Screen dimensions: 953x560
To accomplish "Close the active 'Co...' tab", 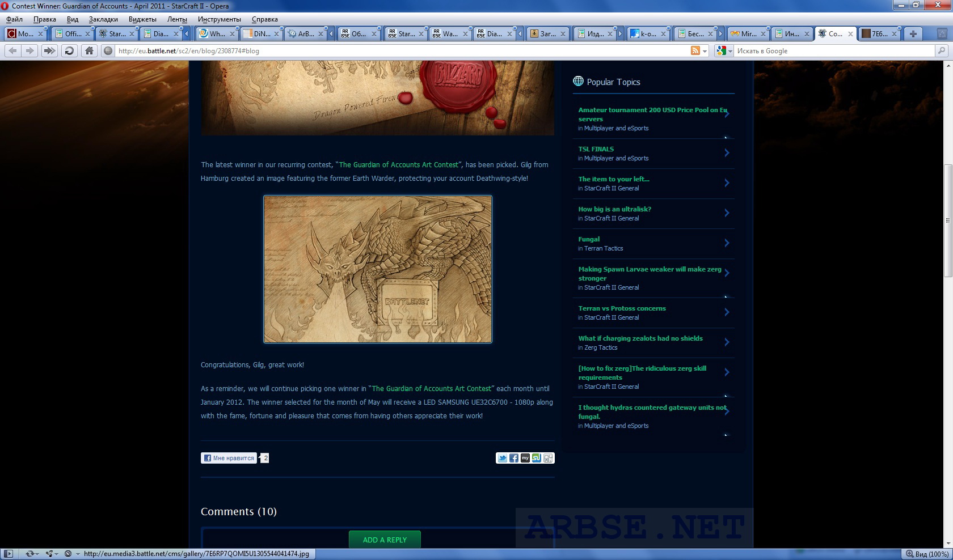I will [850, 34].
